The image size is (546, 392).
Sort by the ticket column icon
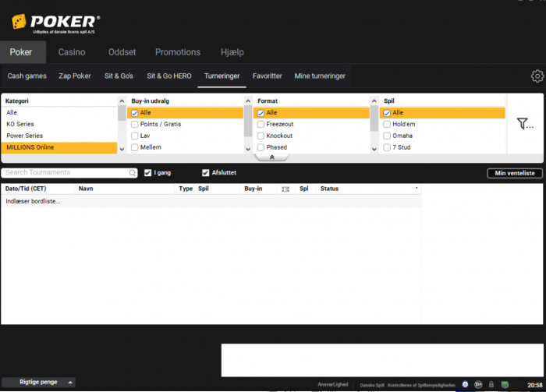click(285, 189)
